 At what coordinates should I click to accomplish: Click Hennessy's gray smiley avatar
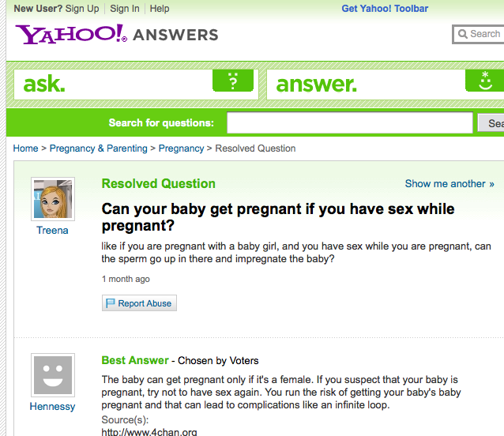click(53, 375)
